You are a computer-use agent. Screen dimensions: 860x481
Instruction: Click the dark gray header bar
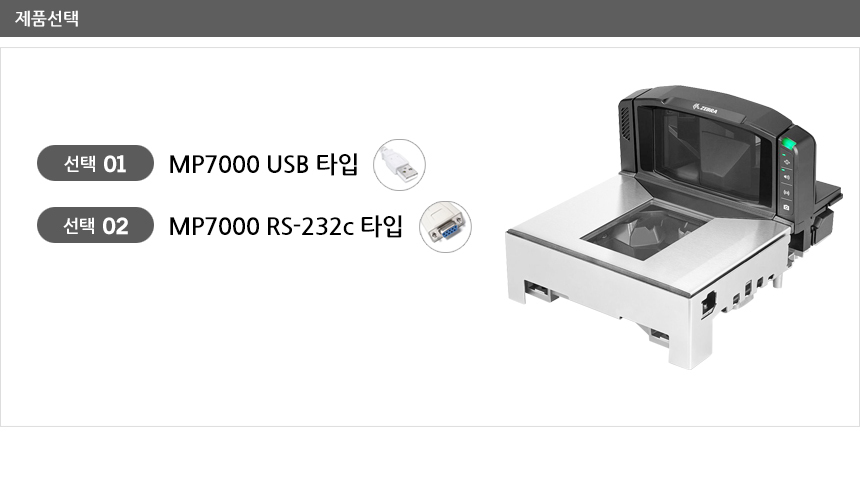430,18
